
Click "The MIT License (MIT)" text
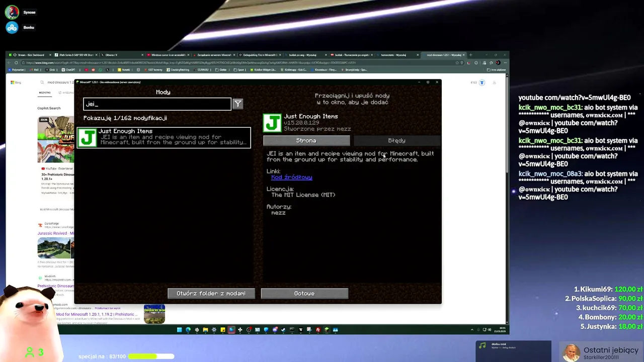(303, 195)
